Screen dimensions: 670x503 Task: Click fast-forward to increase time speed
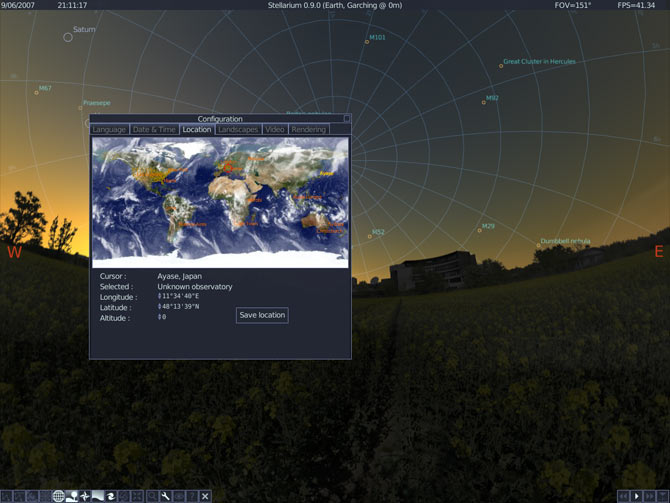pyautogui.click(x=650, y=496)
